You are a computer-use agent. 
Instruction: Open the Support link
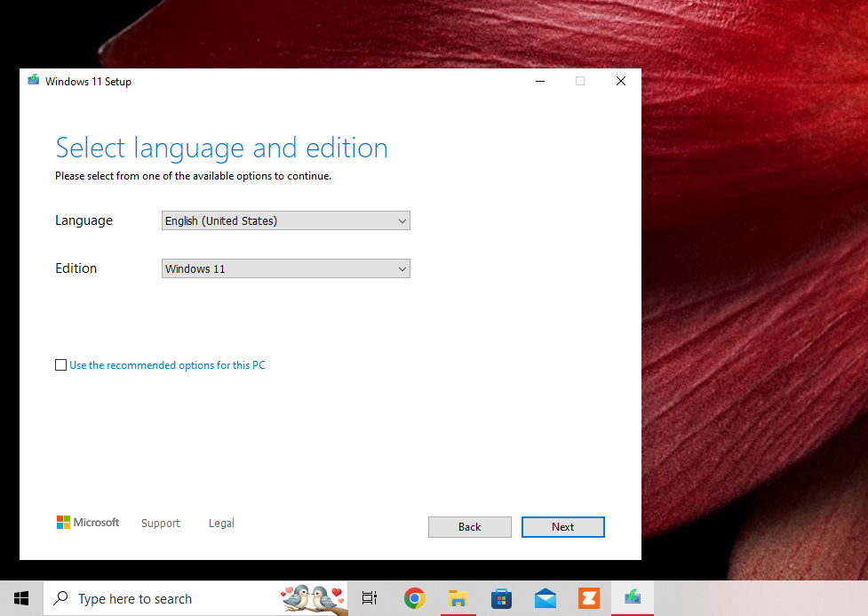click(161, 523)
